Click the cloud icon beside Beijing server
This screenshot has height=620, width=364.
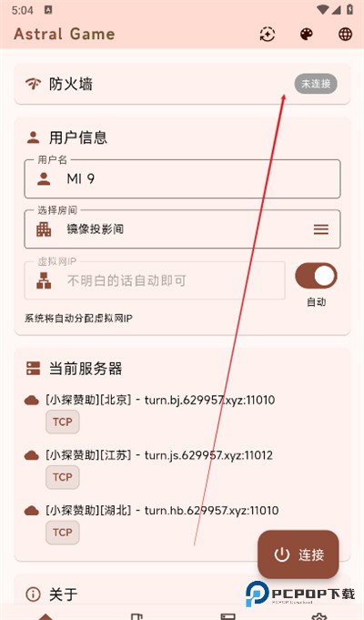pos(32,401)
